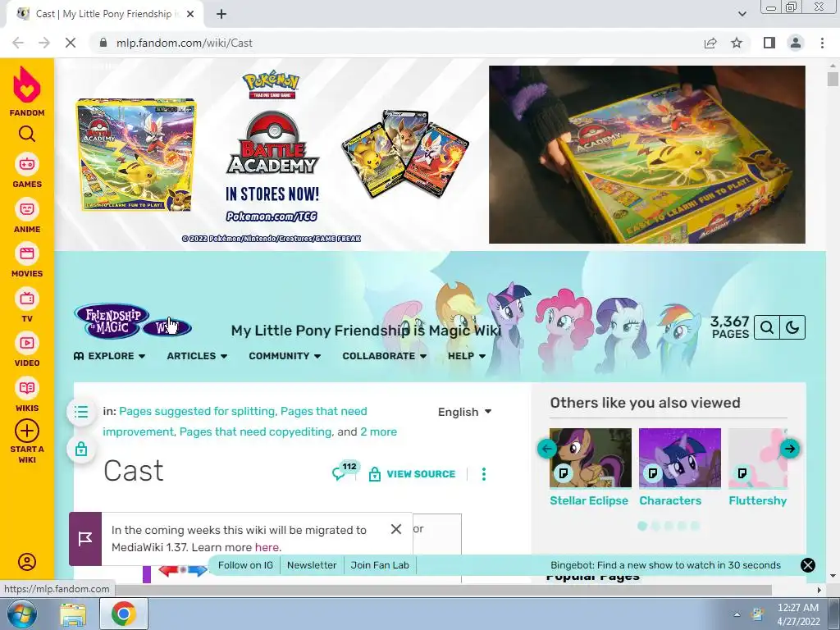Close the Cast wiki tab
This screenshot has height=630, width=840.
tap(190, 15)
